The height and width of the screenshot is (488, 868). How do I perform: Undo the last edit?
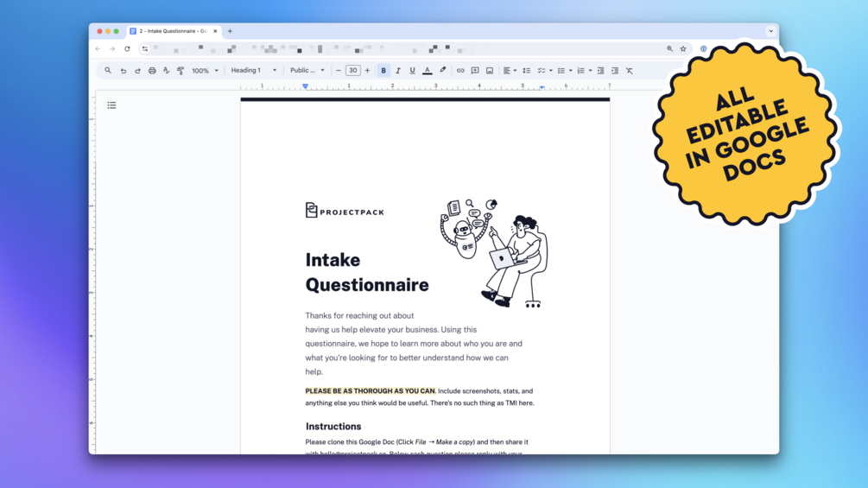tap(123, 71)
